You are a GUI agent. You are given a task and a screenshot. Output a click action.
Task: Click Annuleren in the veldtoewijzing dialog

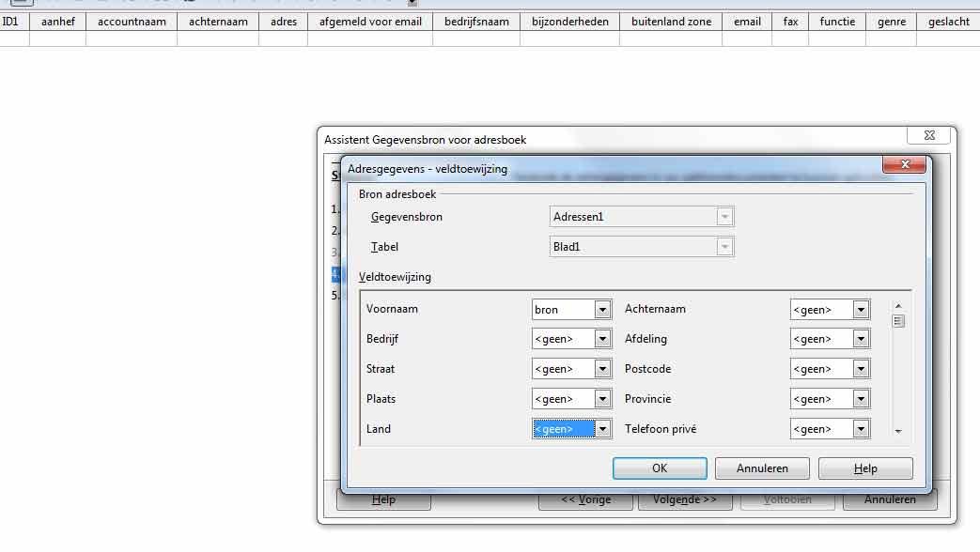(x=762, y=468)
